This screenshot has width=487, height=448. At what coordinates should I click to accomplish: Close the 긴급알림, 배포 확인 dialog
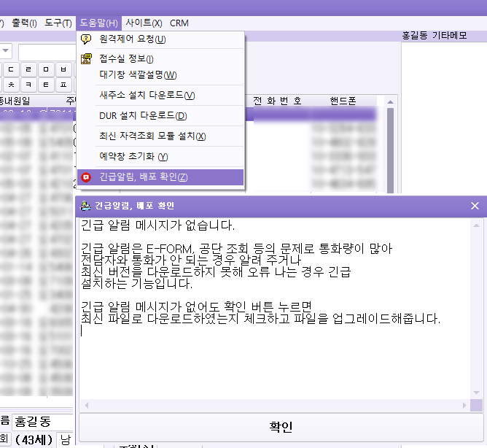pos(475,206)
